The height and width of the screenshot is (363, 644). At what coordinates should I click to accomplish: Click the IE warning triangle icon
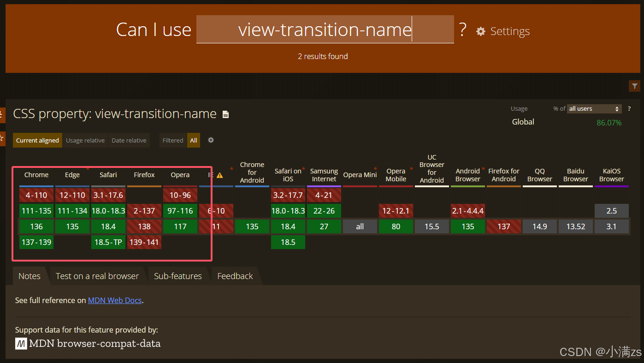click(x=220, y=175)
